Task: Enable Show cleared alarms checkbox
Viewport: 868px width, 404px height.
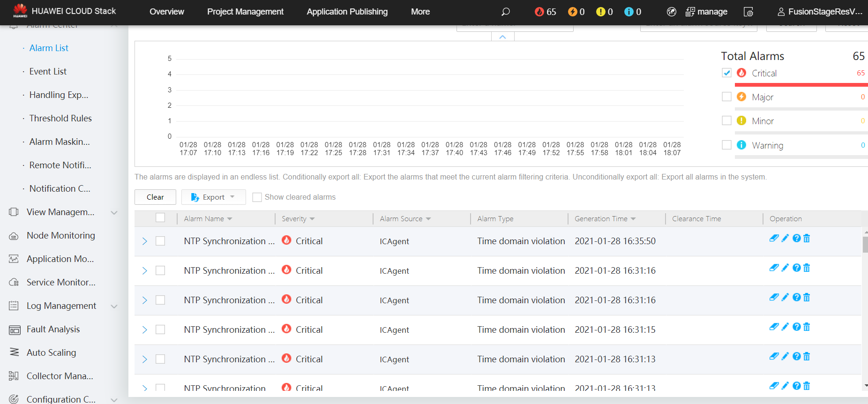Action: tap(257, 197)
